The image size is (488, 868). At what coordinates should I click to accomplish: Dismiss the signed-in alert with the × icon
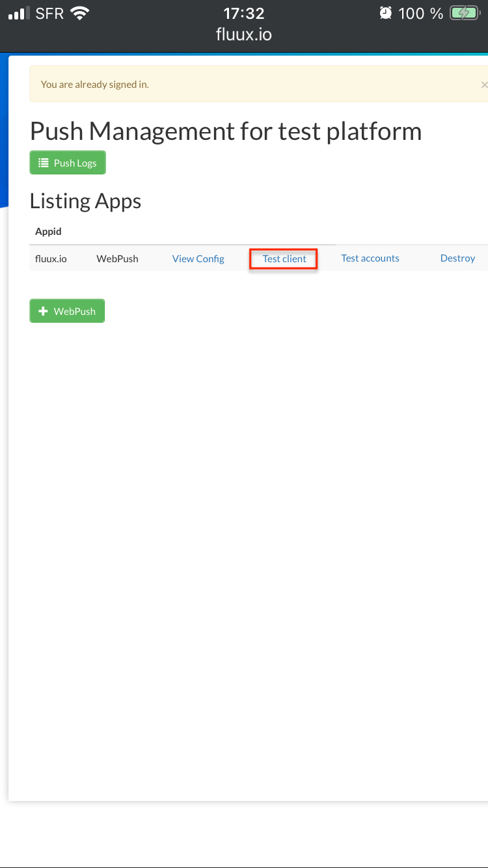[484, 84]
